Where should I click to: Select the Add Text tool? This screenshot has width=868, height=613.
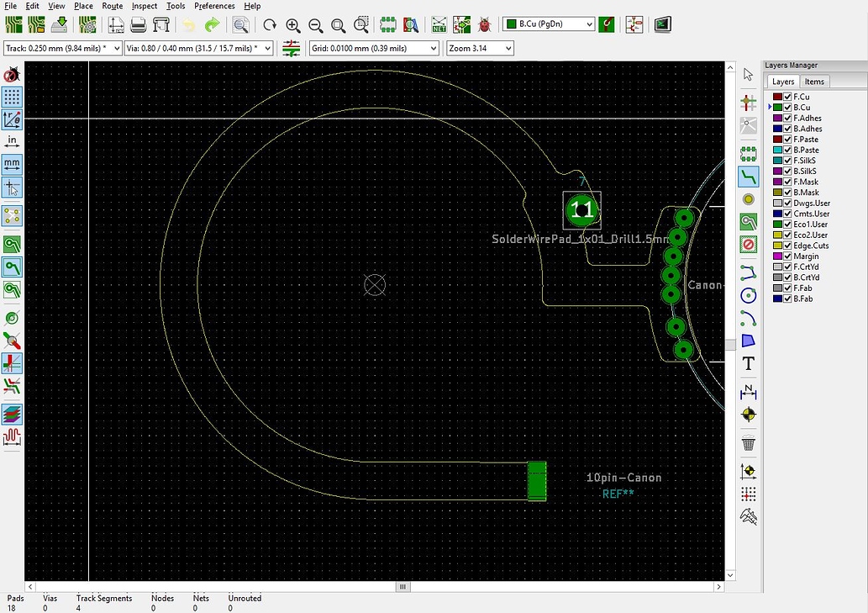[748, 363]
